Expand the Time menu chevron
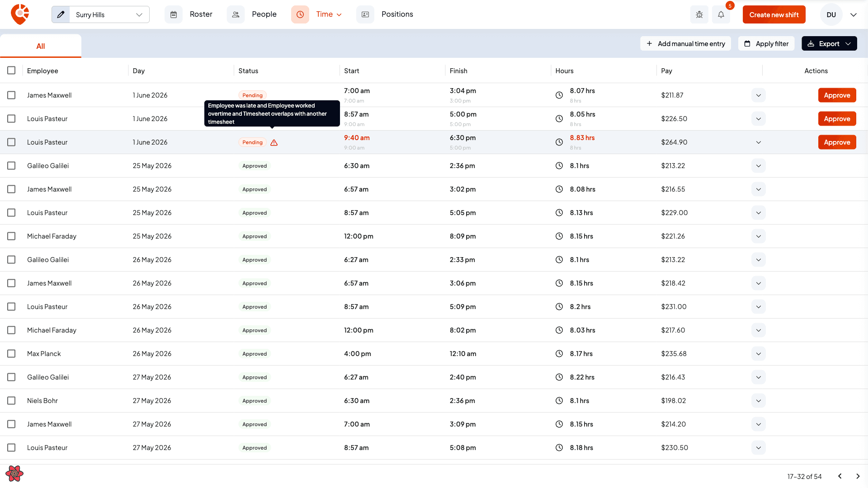 click(x=340, y=15)
